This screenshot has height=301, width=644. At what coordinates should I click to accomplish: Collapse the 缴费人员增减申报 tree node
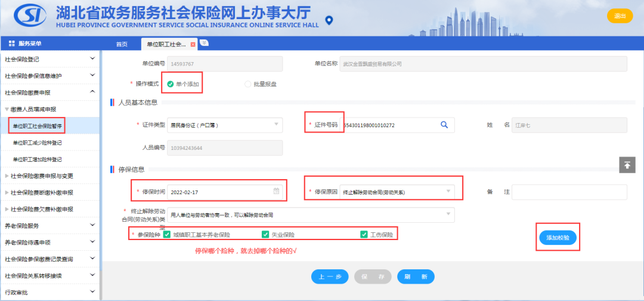pyautogui.click(x=7, y=109)
